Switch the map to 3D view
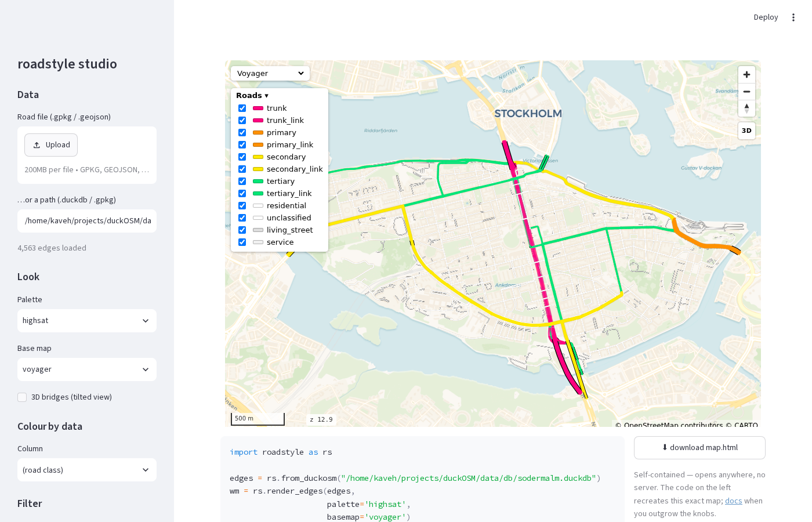 pyautogui.click(x=746, y=130)
